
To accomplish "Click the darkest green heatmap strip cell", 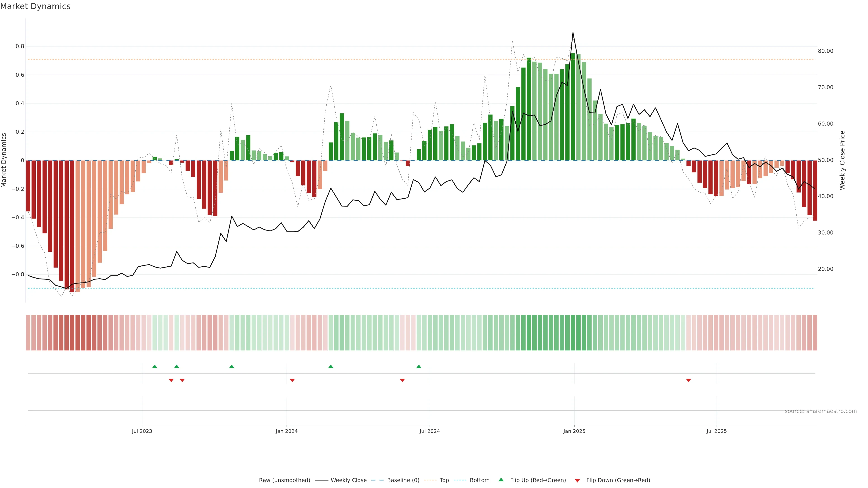I will pyautogui.click(x=573, y=332).
